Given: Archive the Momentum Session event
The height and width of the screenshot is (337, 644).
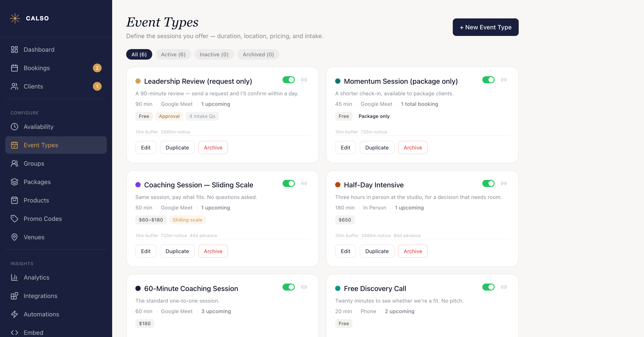Looking at the screenshot, I should [413, 147].
